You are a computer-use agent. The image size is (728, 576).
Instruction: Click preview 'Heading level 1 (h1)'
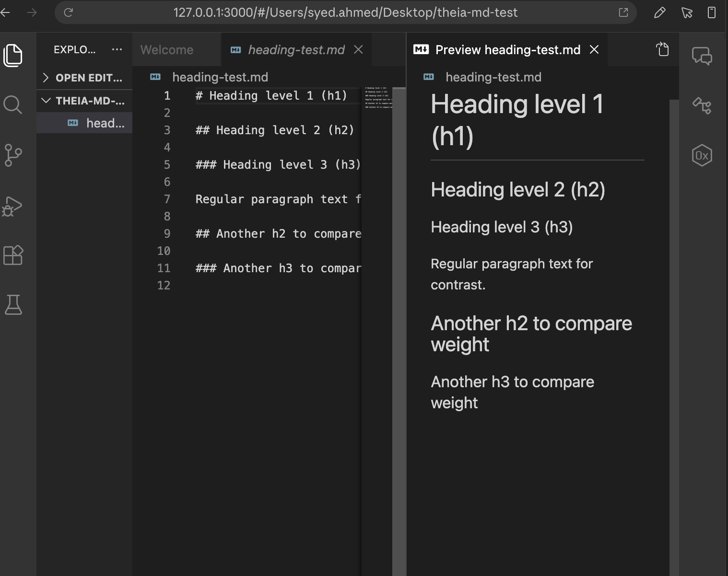[x=517, y=120]
